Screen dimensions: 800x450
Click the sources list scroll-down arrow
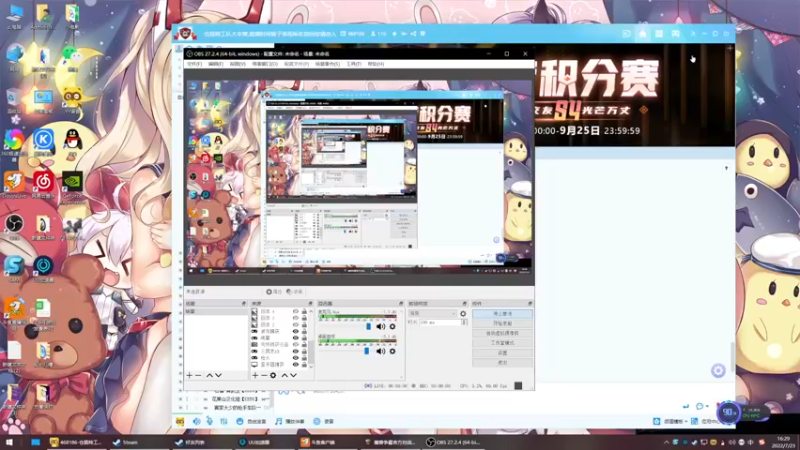(x=311, y=366)
